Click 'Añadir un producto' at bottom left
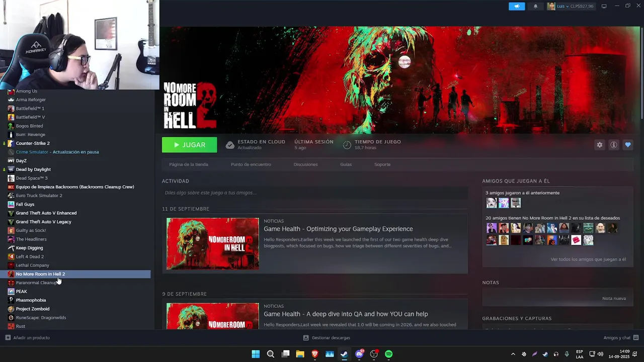Screen dimensions: 644x362 point(28,337)
